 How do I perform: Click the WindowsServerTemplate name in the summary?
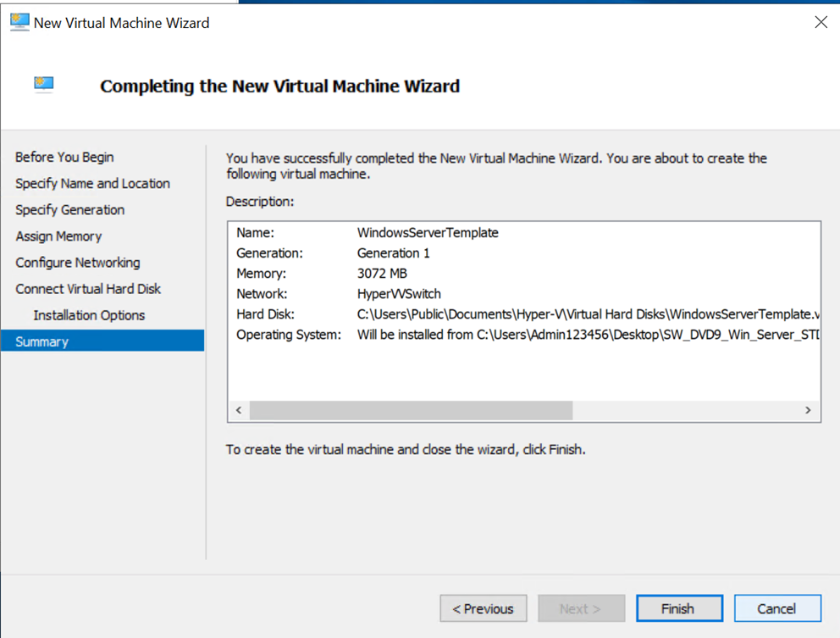(427, 232)
